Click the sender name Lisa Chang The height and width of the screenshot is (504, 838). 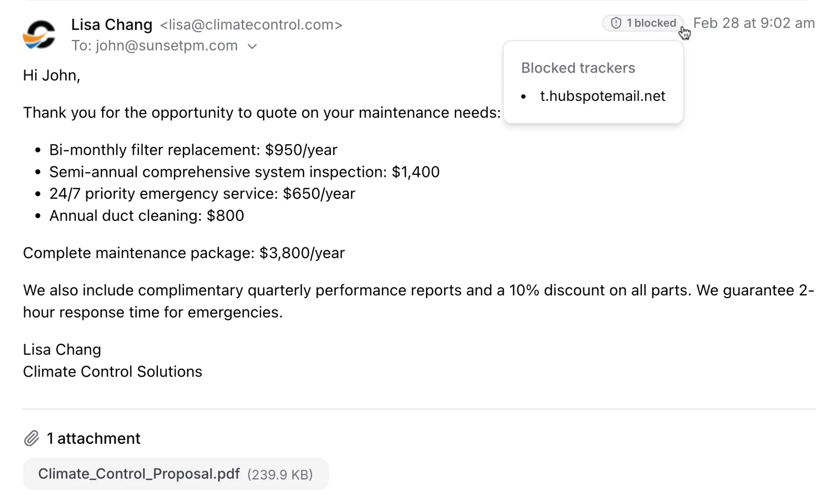pyautogui.click(x=112, y=24)
